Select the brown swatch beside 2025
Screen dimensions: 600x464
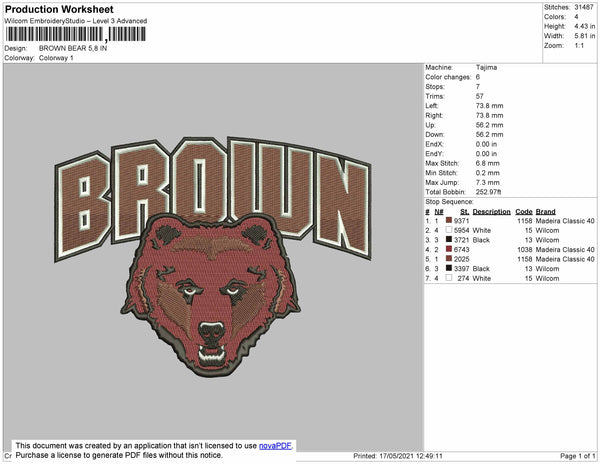[x=449, y=259]
